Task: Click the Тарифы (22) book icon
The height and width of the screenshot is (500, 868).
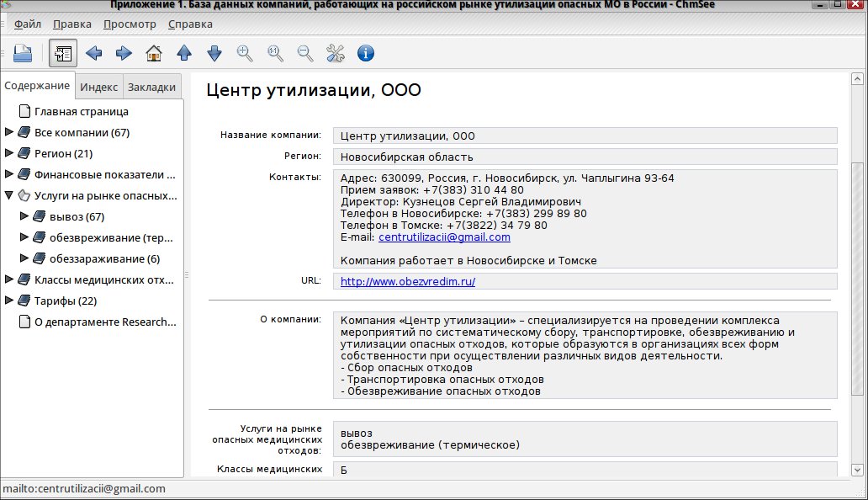Action: pos(24,301)
